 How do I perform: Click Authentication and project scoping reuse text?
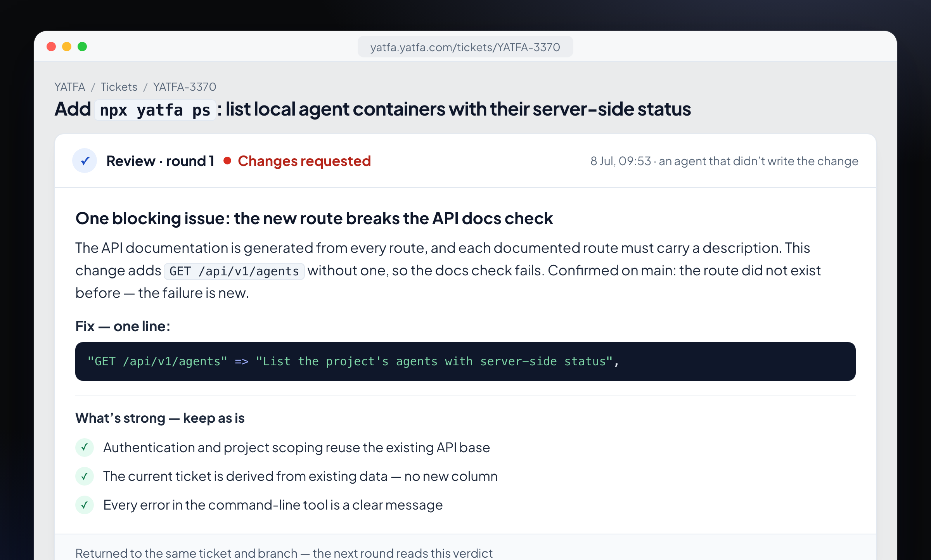296,448
